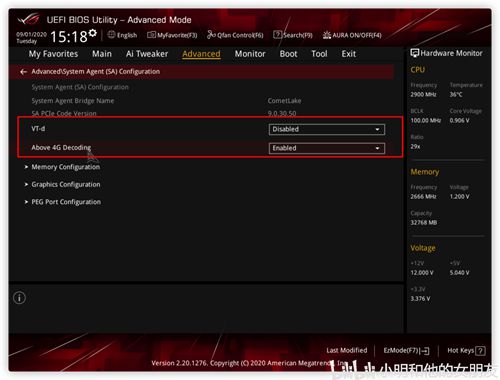Switch to Monitor tab
Viewport: 500px width, 380px height.
tap(250, 54)
